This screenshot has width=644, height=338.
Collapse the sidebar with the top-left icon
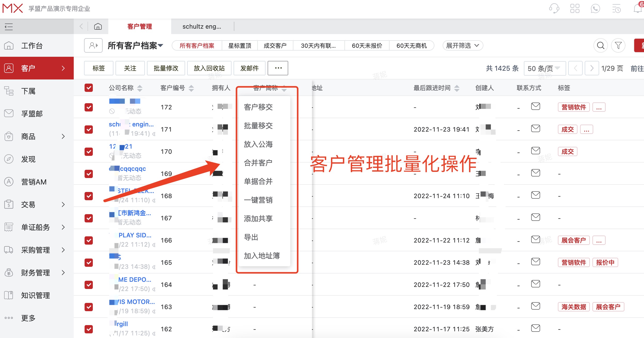[x=9, y=27]
